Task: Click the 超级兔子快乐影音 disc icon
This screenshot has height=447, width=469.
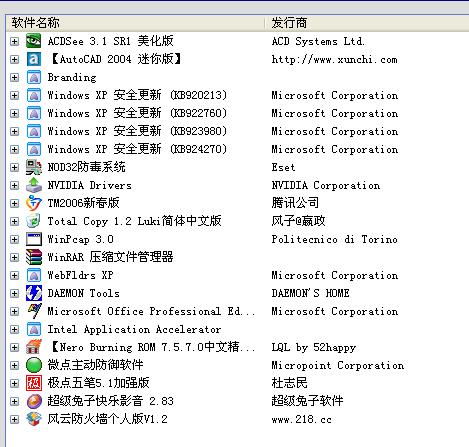Action: [34, 401]
